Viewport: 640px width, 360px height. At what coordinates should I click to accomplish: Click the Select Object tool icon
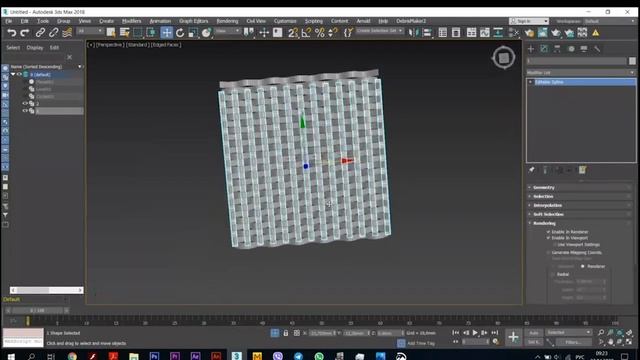click(x=111, y=33)
